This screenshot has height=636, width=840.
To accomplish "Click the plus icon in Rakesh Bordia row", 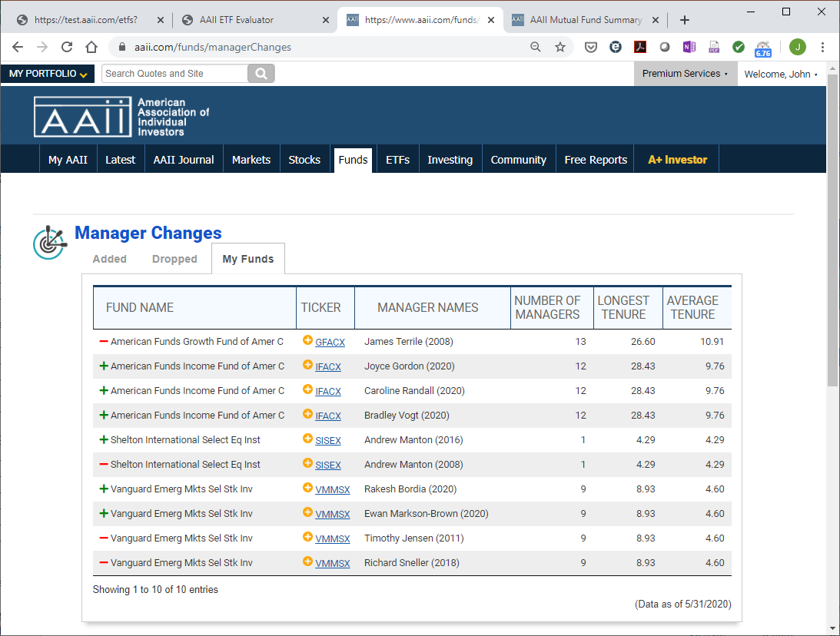I will [x=307, y=488].
